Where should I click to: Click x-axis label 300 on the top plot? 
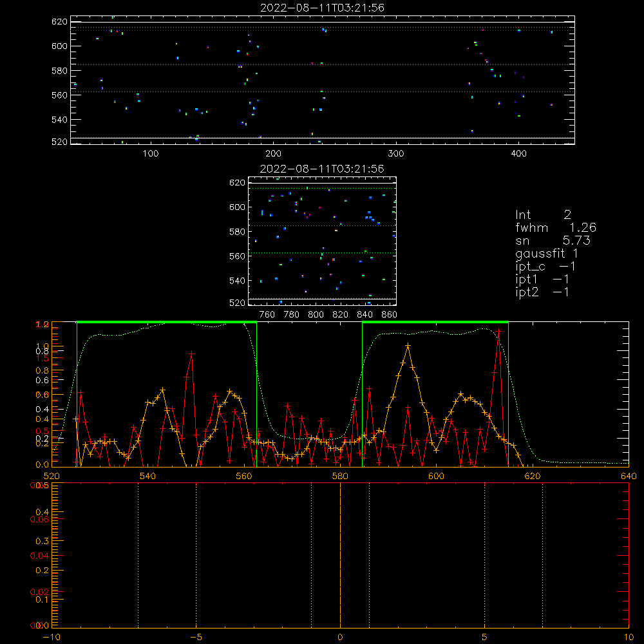coord(396,154)
